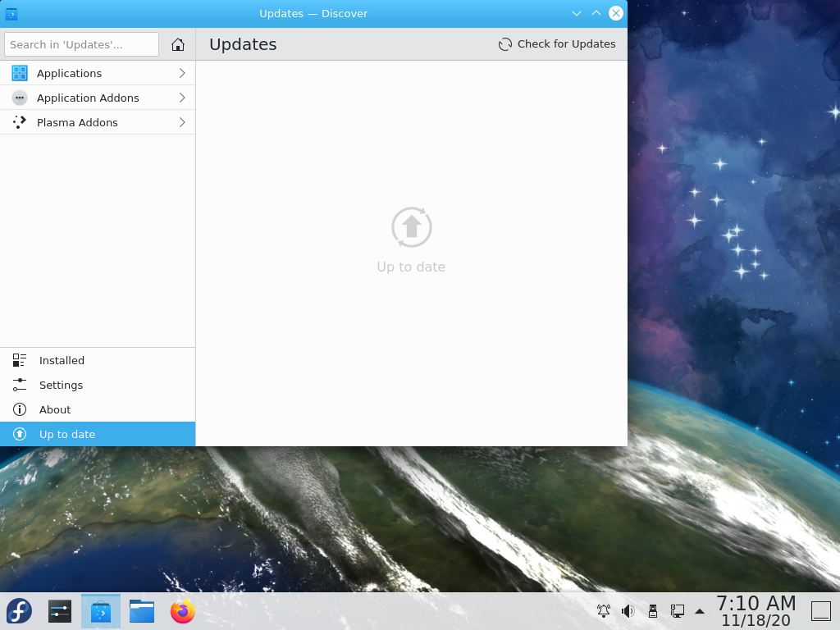840x630 pixels.
Task: Open the Dolphin file manager from taskbar
Action: pyautogui.click(x=142, y=611)
